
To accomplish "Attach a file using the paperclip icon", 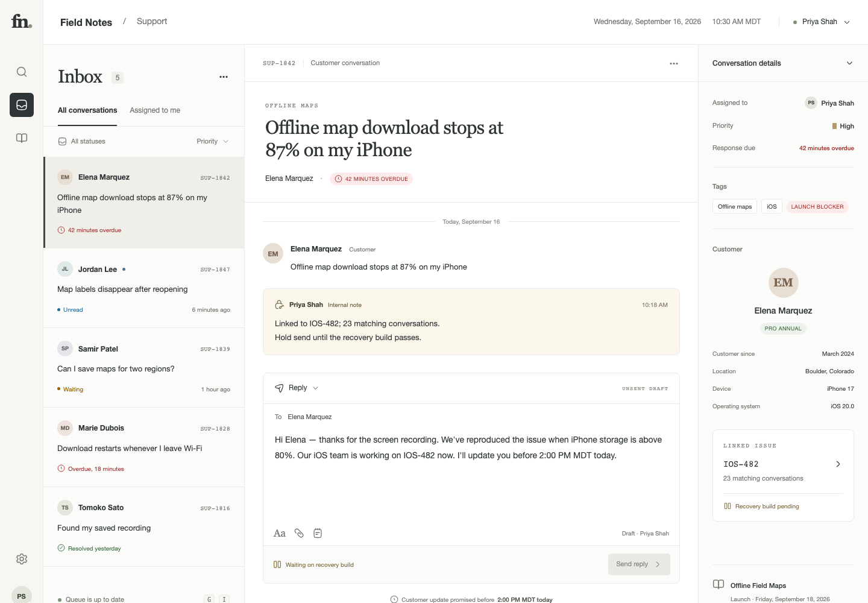I will point(299,533).
